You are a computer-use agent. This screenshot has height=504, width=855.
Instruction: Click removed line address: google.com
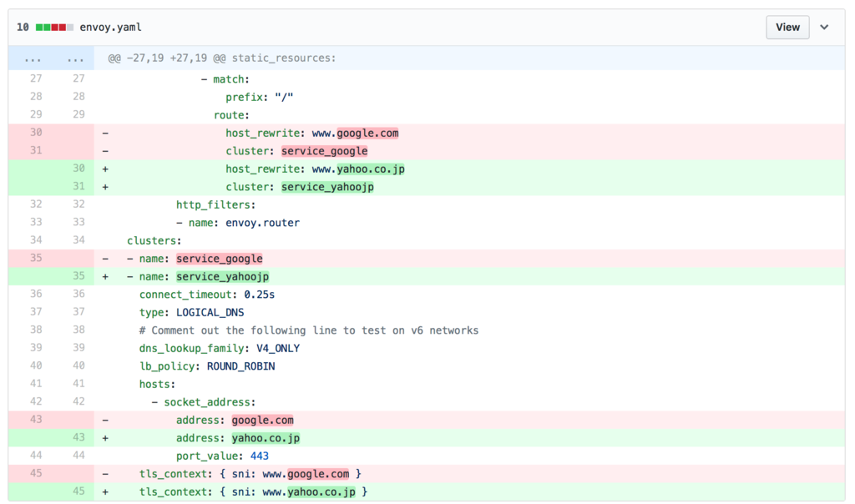coord(427,420)
